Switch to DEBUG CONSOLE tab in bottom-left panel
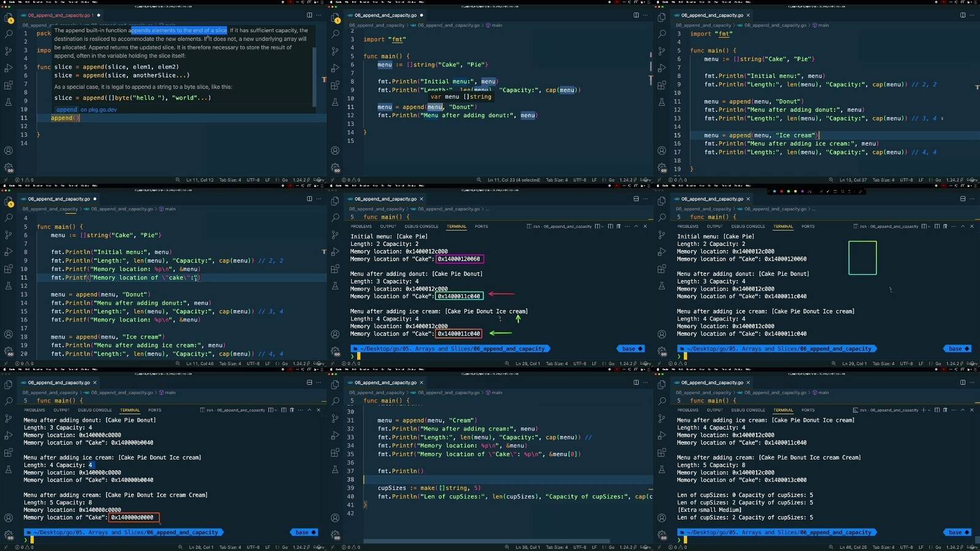The height and width of the screenshot is (551, 980). click(94, 410)
